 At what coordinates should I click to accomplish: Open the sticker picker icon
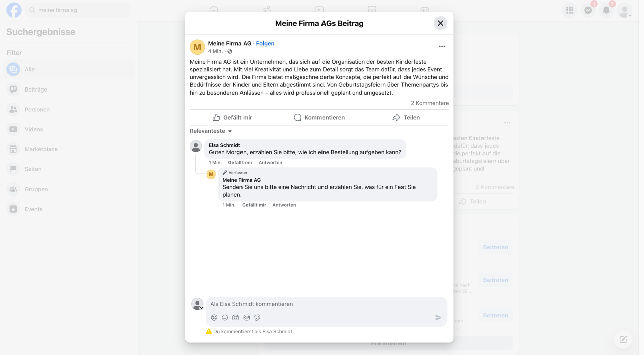257,318
